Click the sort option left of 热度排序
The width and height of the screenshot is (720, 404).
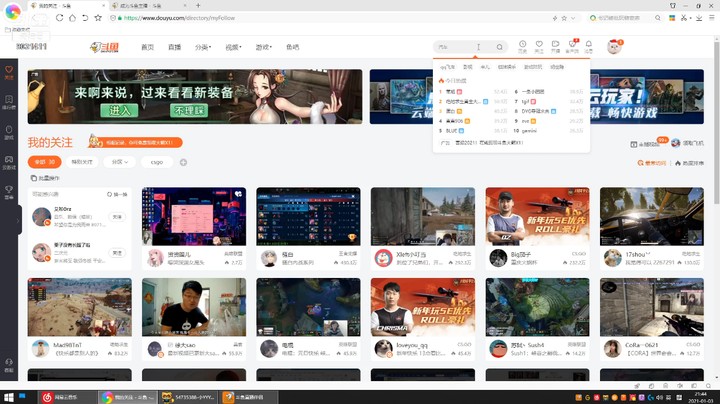point(651,163)
